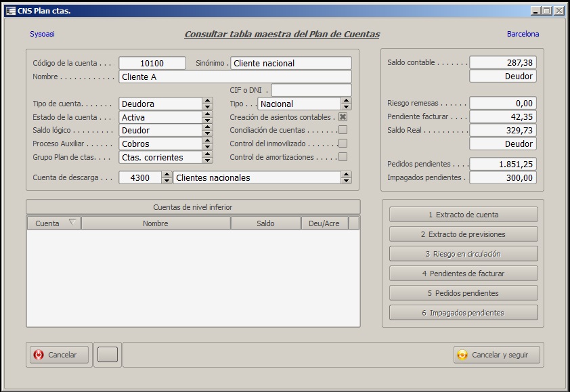This screenshot has height=392, width=570.
Task: Open 5 Pedidos pendientes
Action: [464, 293]
